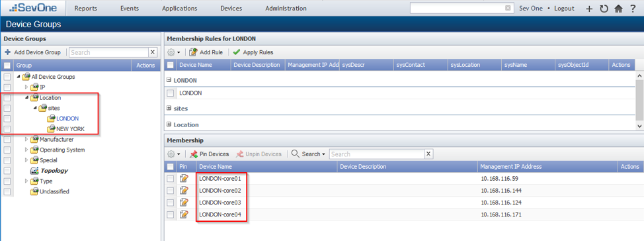Click the All Device Groups folder icon
Viewport: 644px width, 241px height.
click(x=26, y=77)
